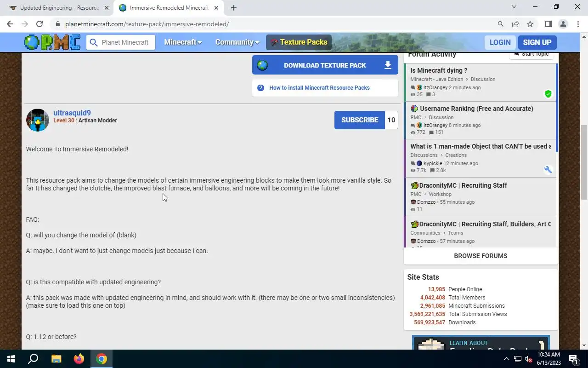This screenshot has height=368, width=588.
Task: Open the Community dropdown menu
Action: (237, 42)
